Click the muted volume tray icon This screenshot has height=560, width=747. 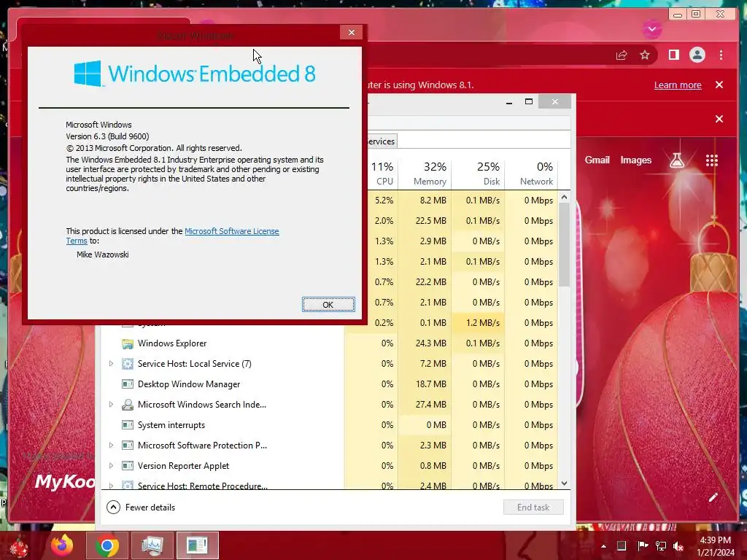[x=678, y=545]
